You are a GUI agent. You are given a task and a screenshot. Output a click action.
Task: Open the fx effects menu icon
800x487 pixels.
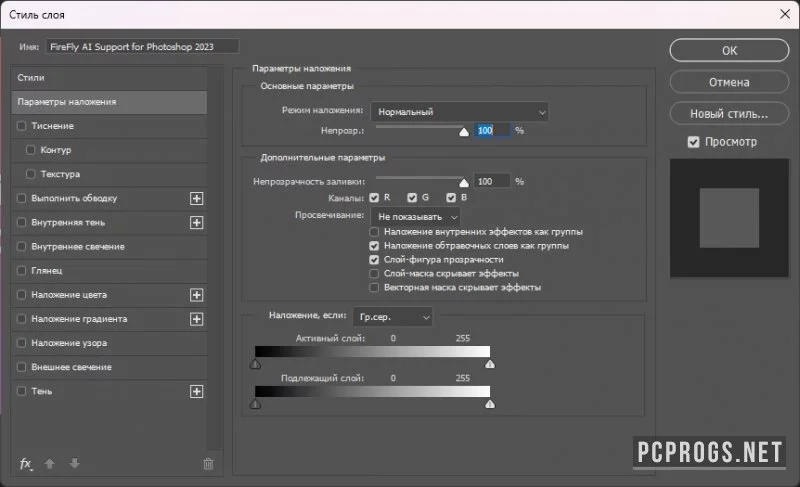pyautogui.click(x=26, y=464)
